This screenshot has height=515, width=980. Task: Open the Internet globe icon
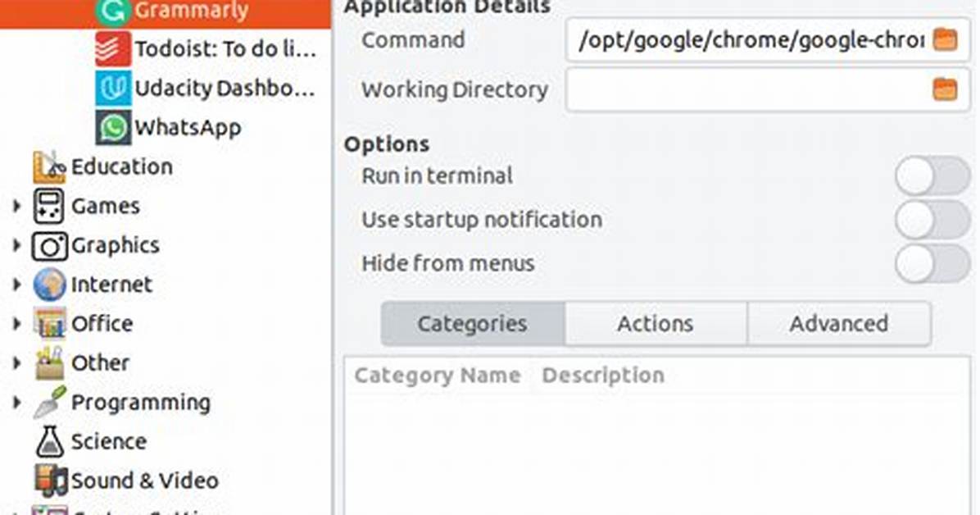click(x=49, y=285)
